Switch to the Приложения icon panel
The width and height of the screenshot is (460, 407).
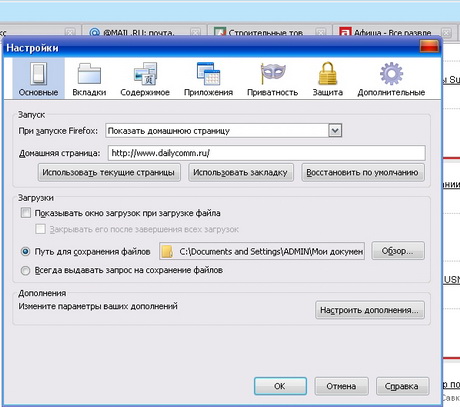point(208,74)
